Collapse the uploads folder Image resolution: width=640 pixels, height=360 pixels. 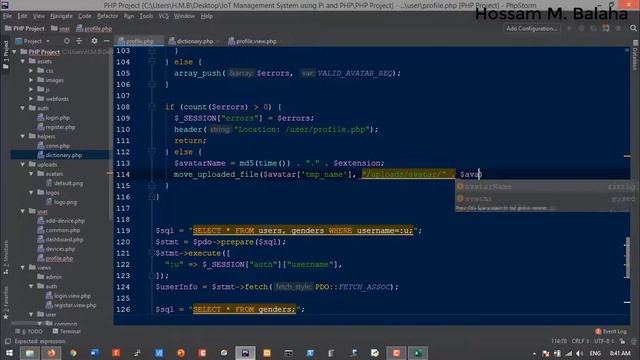click(x=23, y=164)
